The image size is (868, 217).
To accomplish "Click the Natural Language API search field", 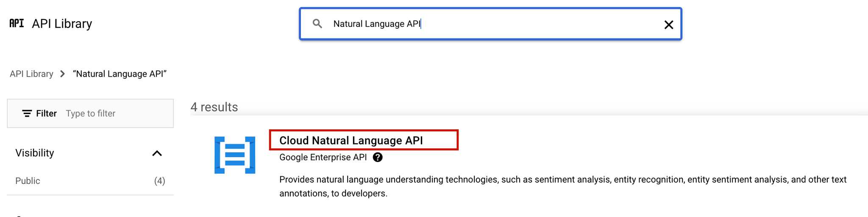I will (490, 24).
